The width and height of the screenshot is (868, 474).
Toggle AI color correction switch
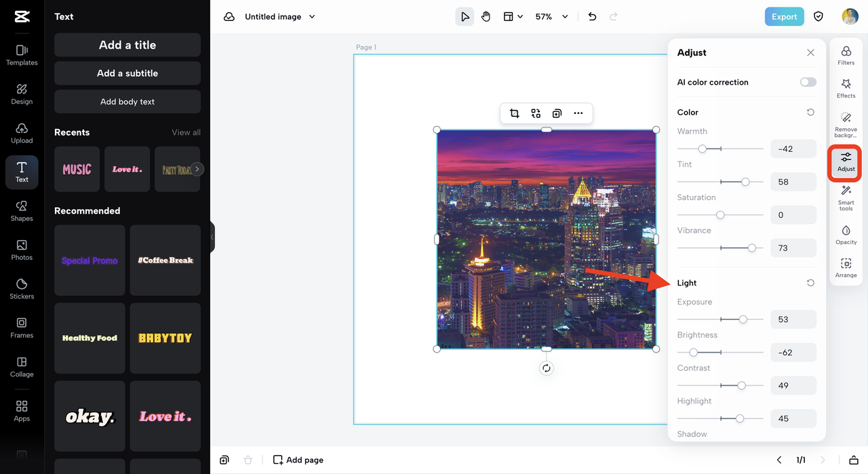click(x=808, y=82)
